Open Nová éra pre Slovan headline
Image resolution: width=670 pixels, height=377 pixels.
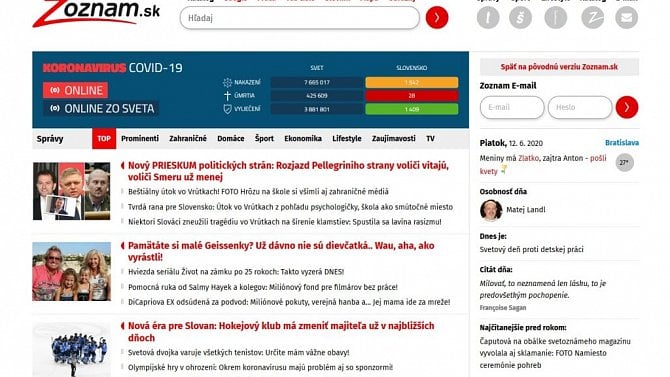click(x=281, y=332)
